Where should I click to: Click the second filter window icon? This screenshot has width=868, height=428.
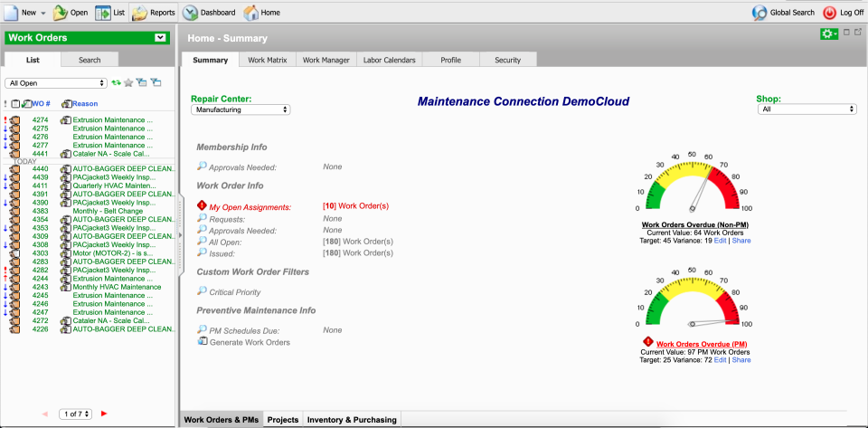click(x=156, y=83)
